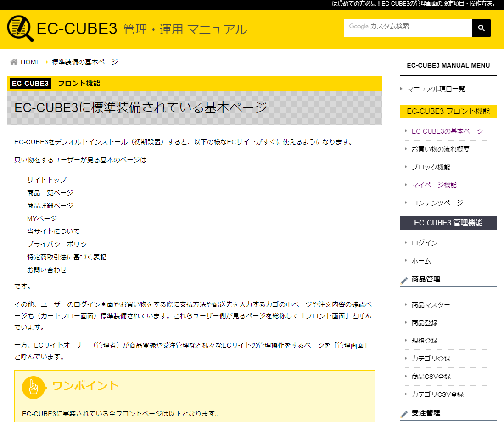Click the black EC-CUBE3 category badge

tap(30, 83)
